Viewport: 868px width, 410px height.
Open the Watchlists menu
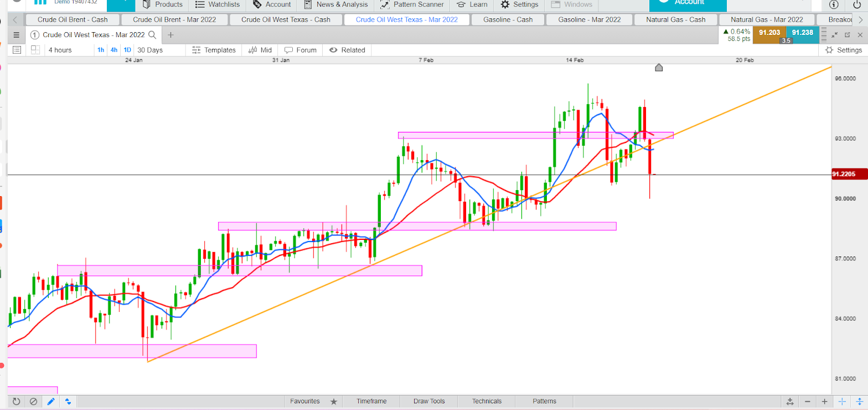pos(218,4)
